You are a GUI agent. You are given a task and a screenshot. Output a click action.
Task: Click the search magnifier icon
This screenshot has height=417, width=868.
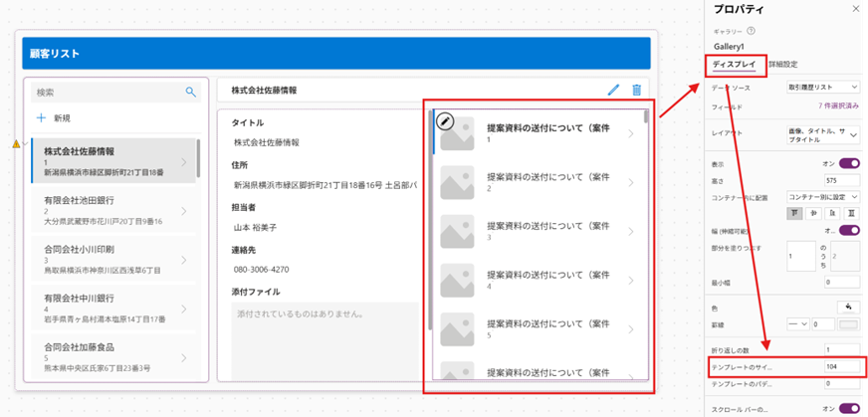[x=191, y=93]
